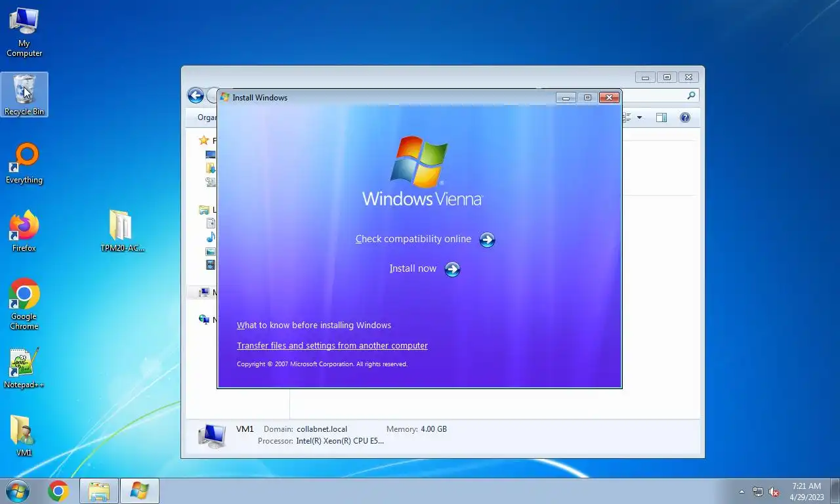Screen dimensions: 840x504
Task: Click the network tray icon
Action: (758, 492)
